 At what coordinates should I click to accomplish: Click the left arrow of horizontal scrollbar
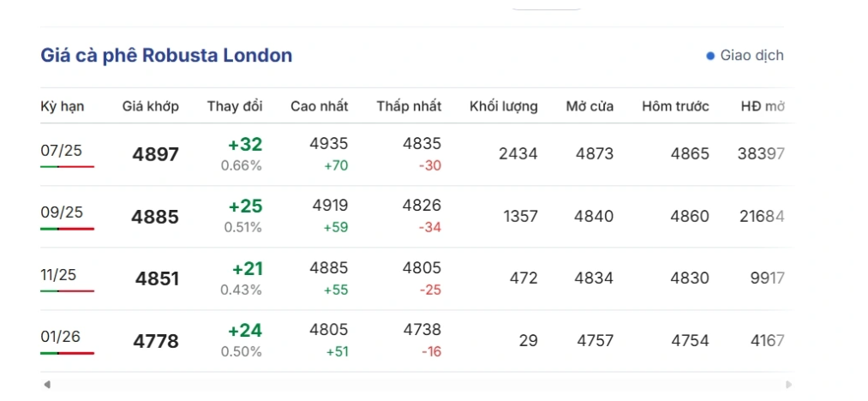pos(47,385)
